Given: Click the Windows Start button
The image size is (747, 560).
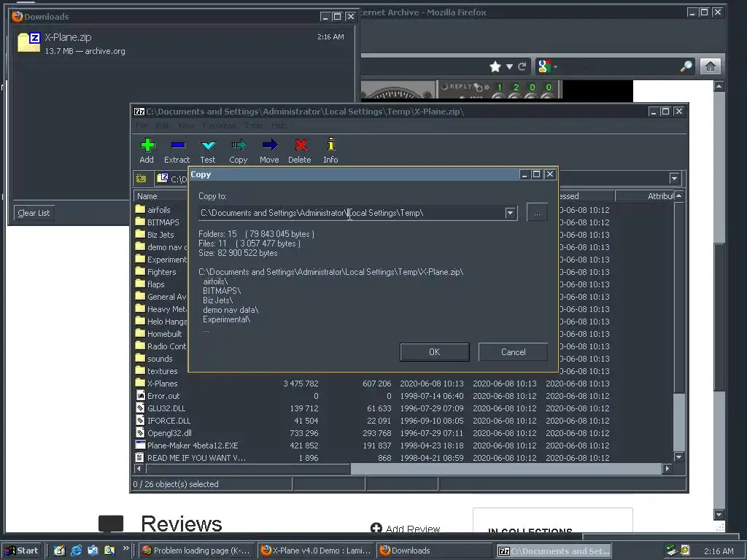Looking at the screenshot, I should pyautogui.click(x=22, y=551).
